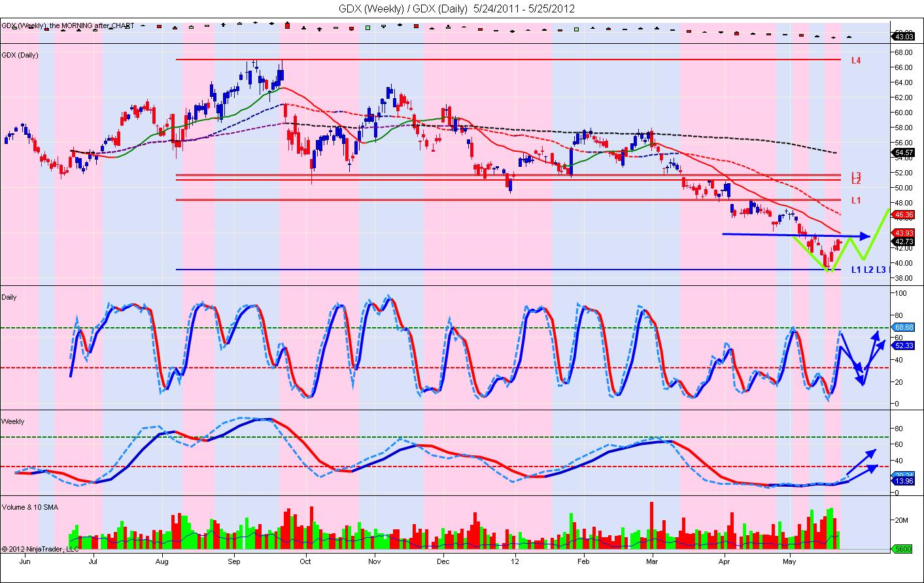
Task: Click the GDX (Daily) panel label
Action: click(x=20, y=55)
